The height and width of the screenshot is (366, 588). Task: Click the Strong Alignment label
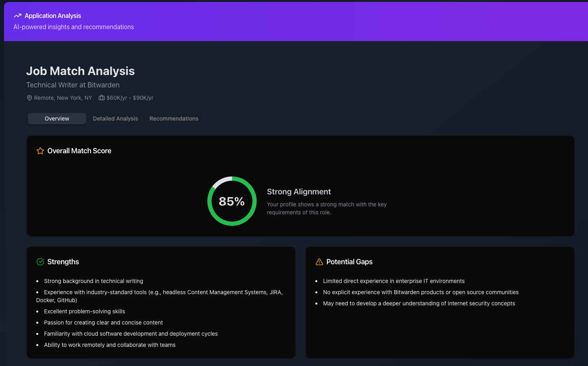point(299,192)
